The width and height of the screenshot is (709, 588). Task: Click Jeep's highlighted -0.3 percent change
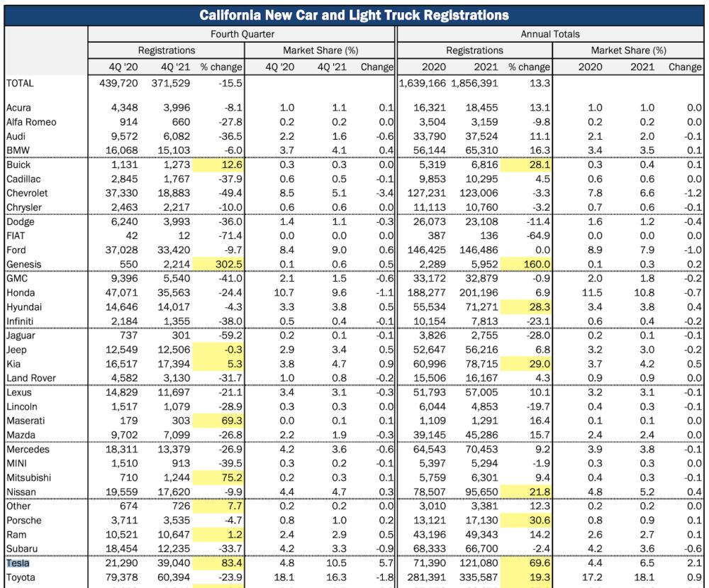(x=218, y=350)
